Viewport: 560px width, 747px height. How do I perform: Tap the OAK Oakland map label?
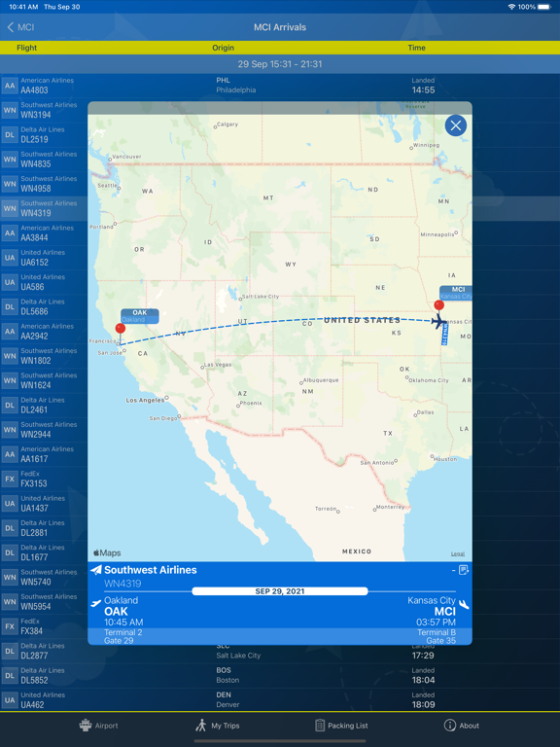click(140, 316)
